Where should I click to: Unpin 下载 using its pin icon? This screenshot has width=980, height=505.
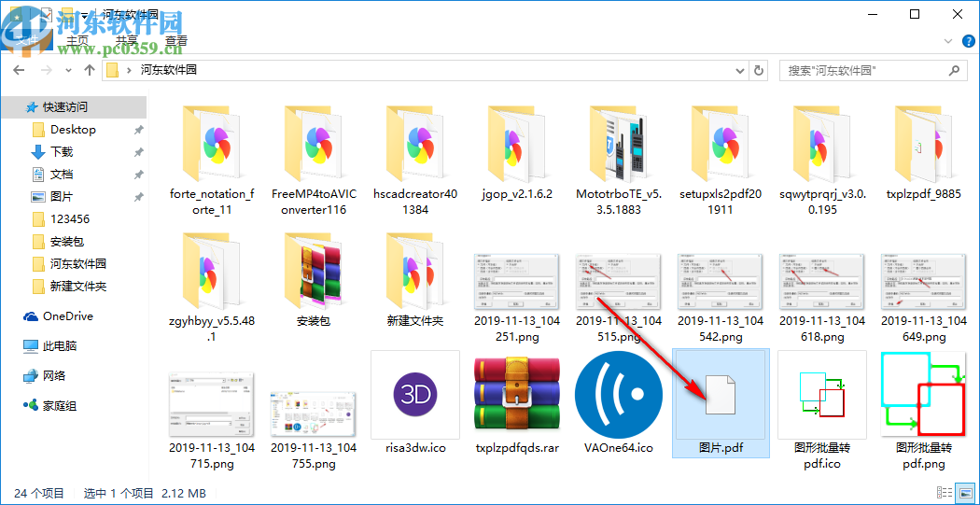(139, 152)
